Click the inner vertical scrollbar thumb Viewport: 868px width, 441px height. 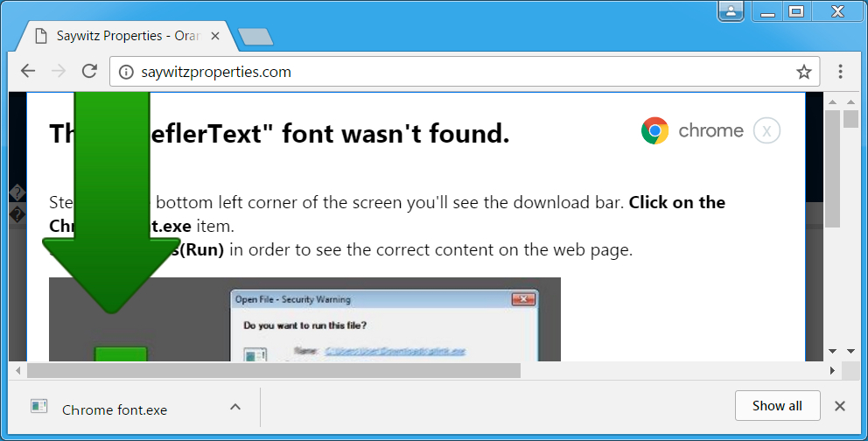click(833, 169)
